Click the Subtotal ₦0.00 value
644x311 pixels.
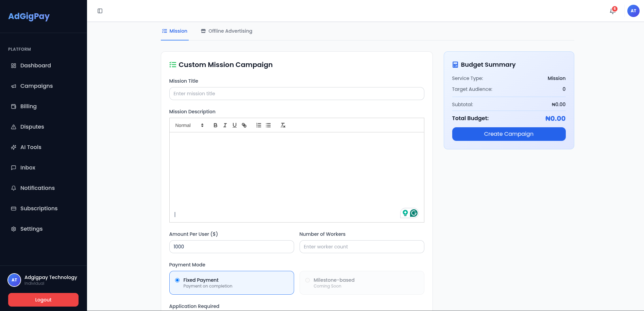(559, 104)
